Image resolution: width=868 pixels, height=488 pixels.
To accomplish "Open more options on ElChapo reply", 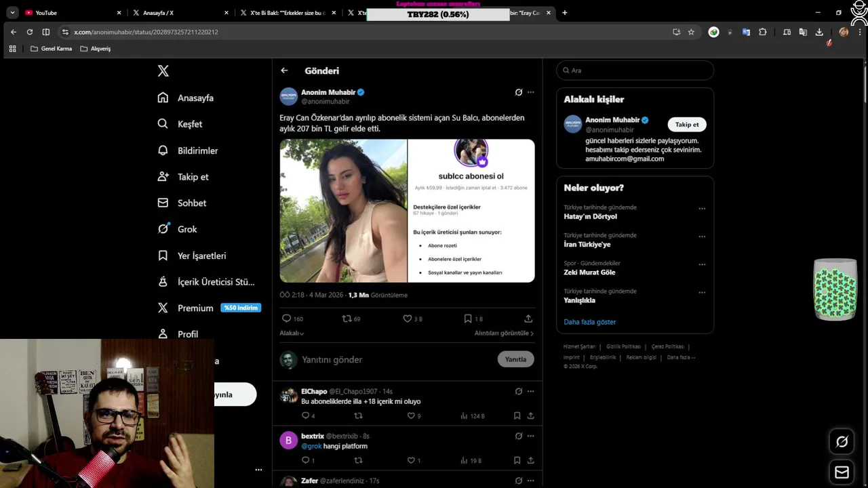I will [x=530, y=391].
